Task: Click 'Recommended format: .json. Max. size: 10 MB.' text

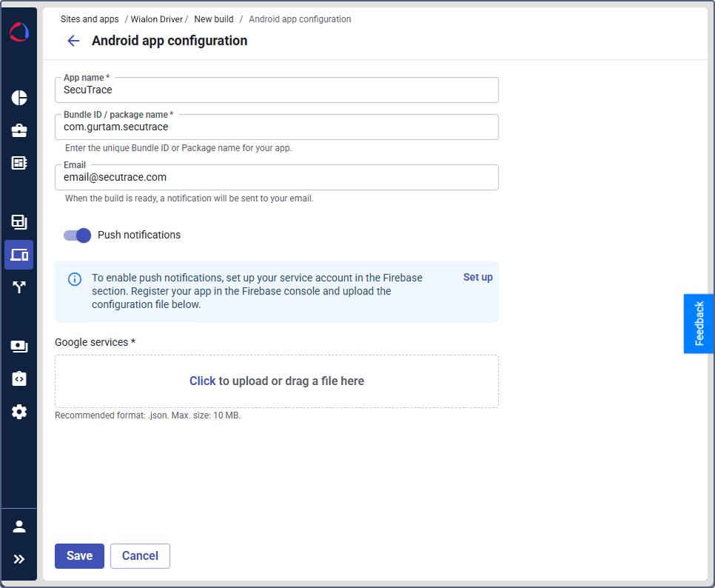Action: click(x=148, y=415)
